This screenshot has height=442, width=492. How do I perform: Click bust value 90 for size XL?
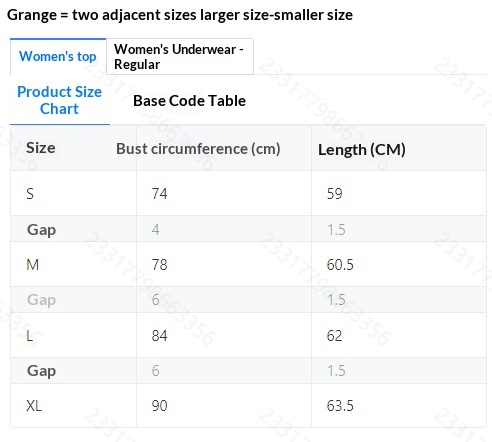[x=159, y=406]
